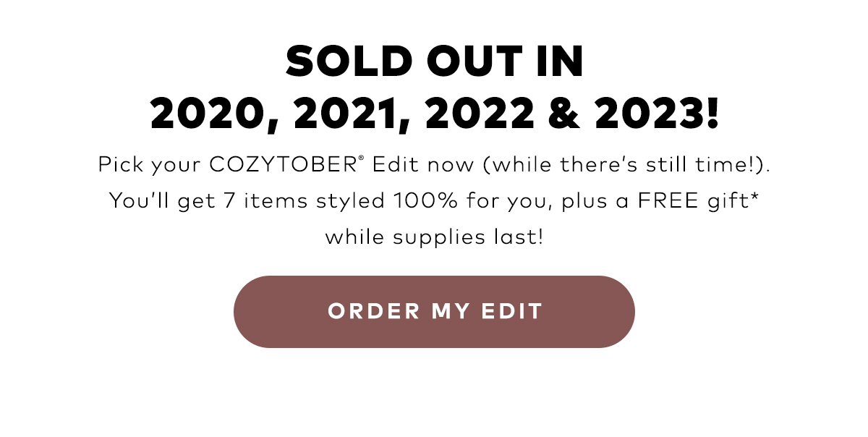Click the You'll get text

pos(161,200)
